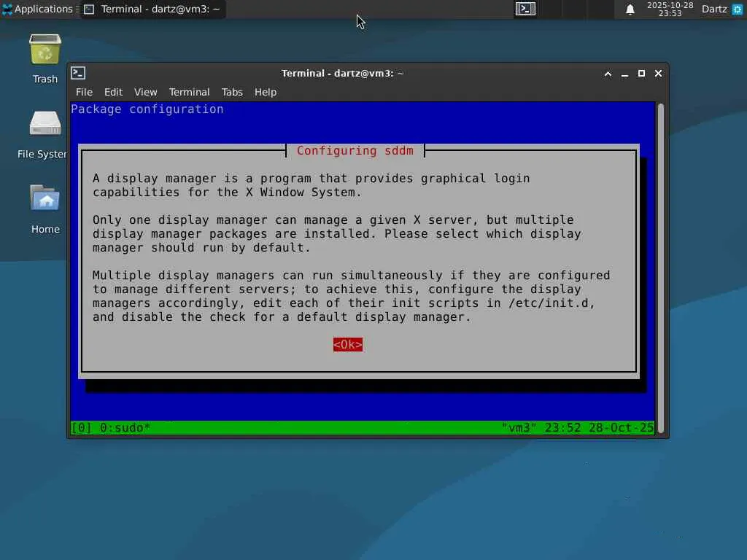This screenshot has height=560, width=747.
Task: Open the Terminal menu
Action: (189, 92)
